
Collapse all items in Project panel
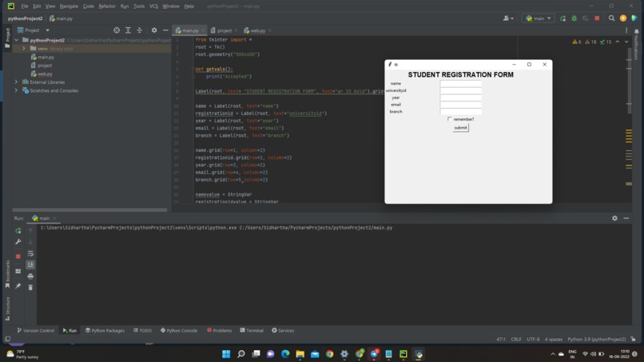point(140,30)
